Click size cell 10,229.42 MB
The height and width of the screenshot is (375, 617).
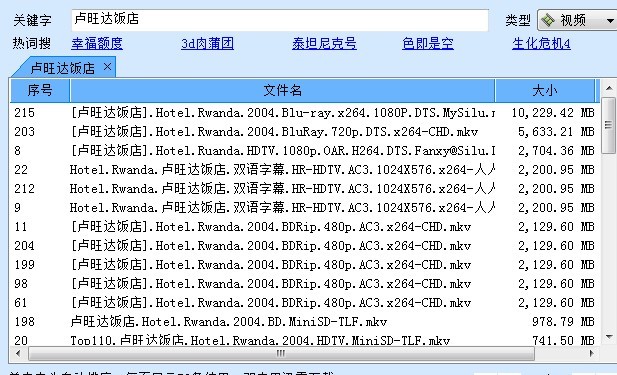coord(553,113)
